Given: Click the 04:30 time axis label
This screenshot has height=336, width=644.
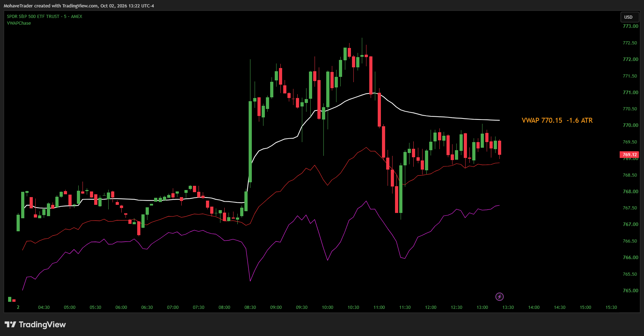Looking at the screenshot, I should coord(44,307).
